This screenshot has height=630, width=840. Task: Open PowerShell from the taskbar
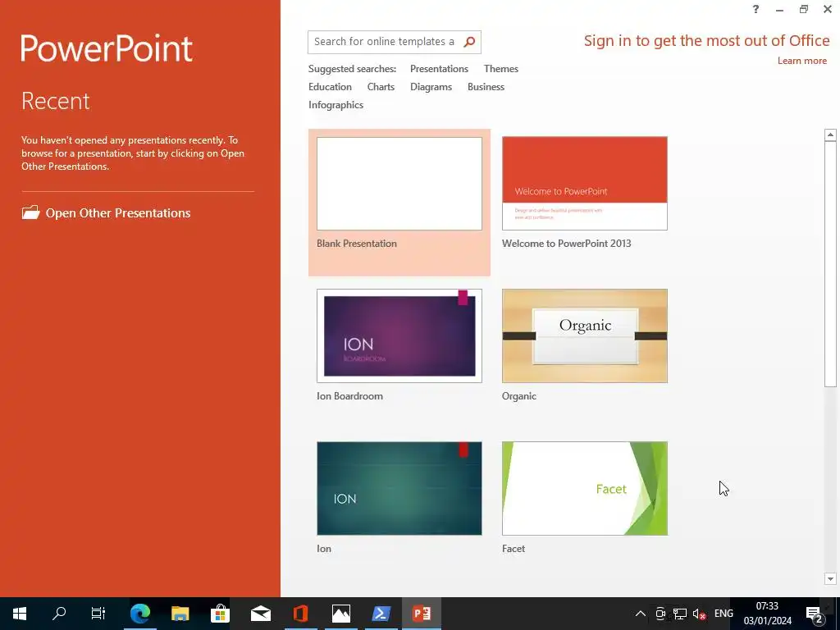381,614
